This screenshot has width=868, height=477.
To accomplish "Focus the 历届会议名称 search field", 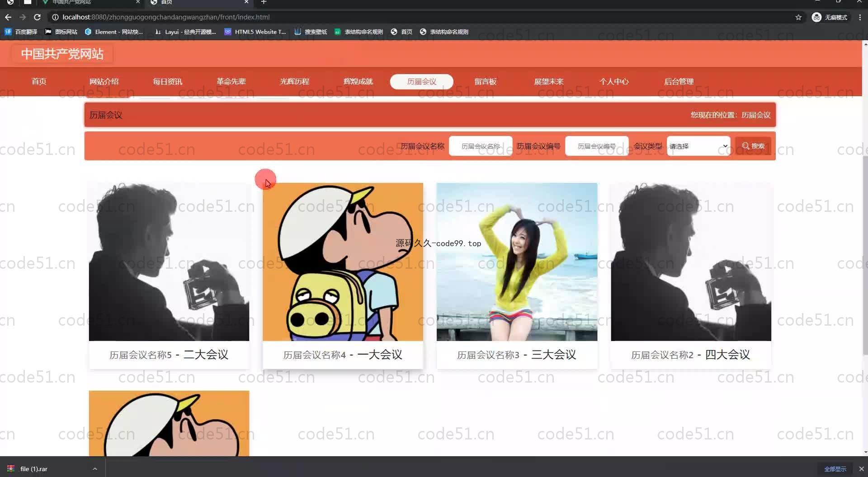I will point(481,146).
